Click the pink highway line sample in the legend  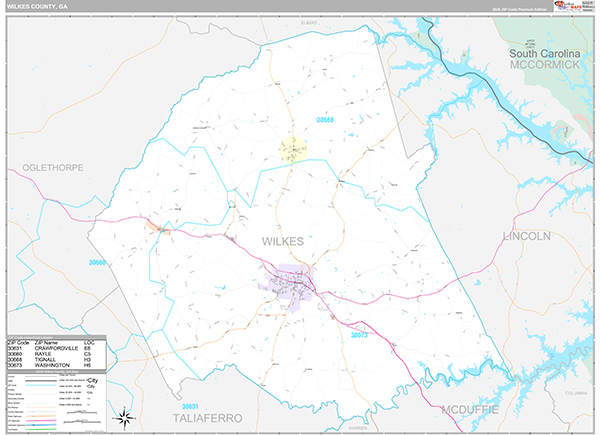tap(41, 420)
